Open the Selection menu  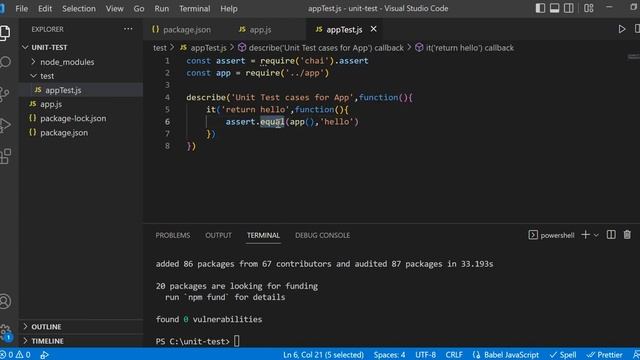(x=79, y=9)
